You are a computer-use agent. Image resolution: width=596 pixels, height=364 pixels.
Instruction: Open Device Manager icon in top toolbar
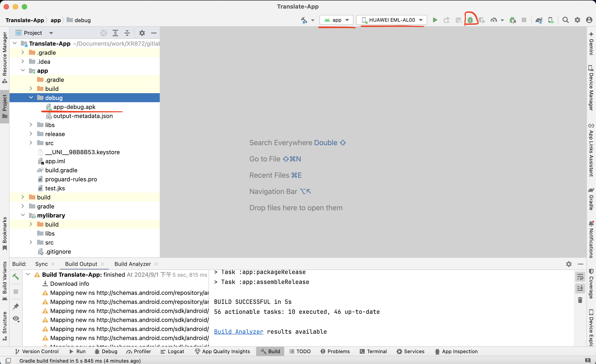(551, 20)
